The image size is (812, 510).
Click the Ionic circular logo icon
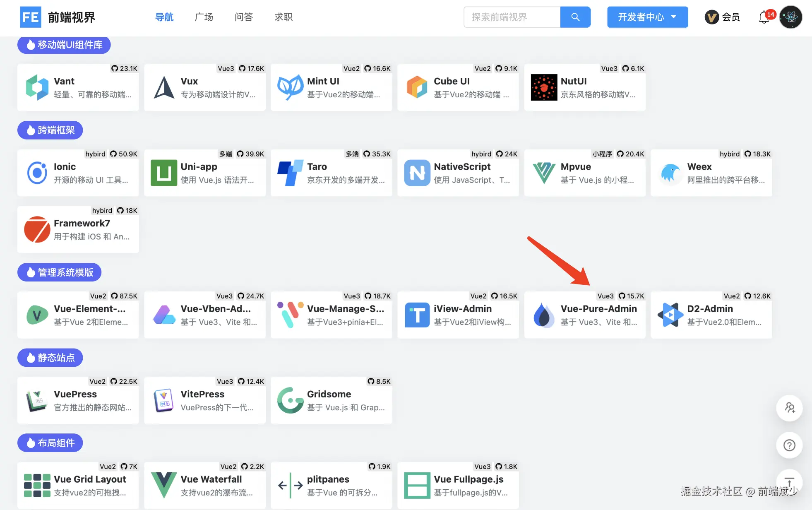pyautogui.click(x=37, y=173)
